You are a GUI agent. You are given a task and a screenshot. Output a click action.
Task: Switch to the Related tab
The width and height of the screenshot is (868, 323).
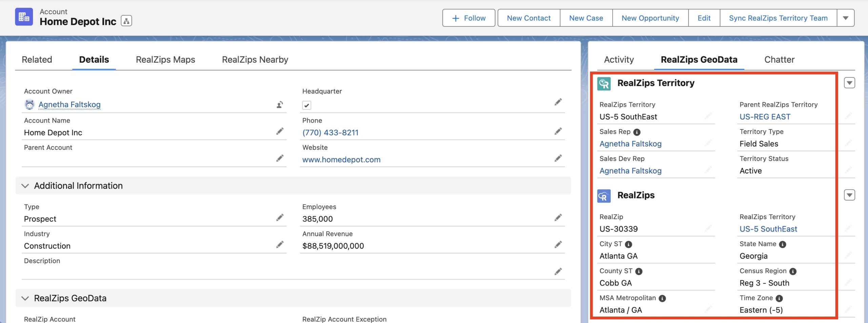[37, 60]
